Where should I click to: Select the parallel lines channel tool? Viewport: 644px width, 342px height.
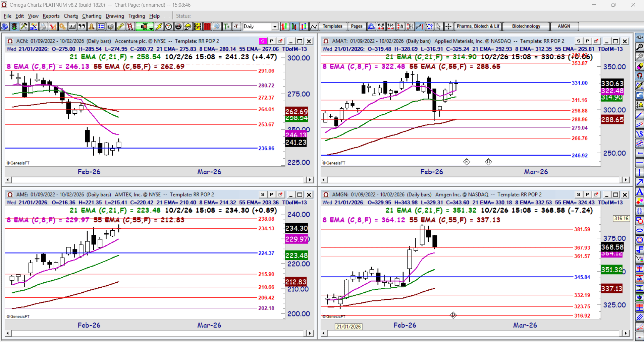pos(640,125)
